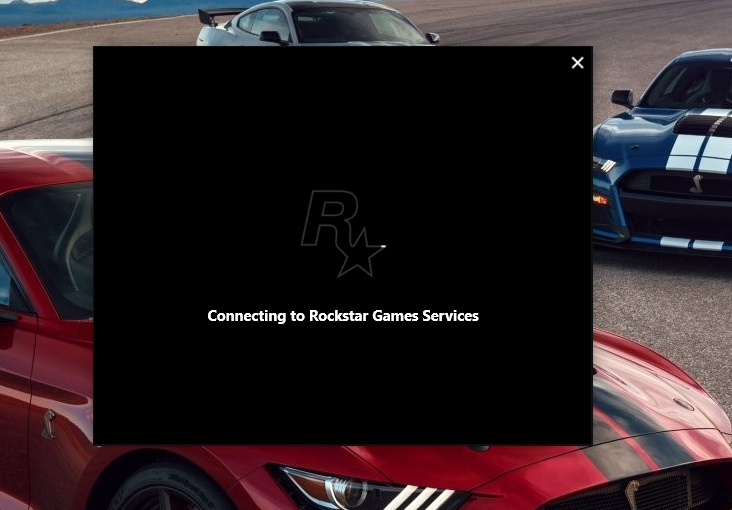The height and width of the screenshot is (510, 732).
Task: Click the Rockstar Games R-star logo
Action: 343,234
